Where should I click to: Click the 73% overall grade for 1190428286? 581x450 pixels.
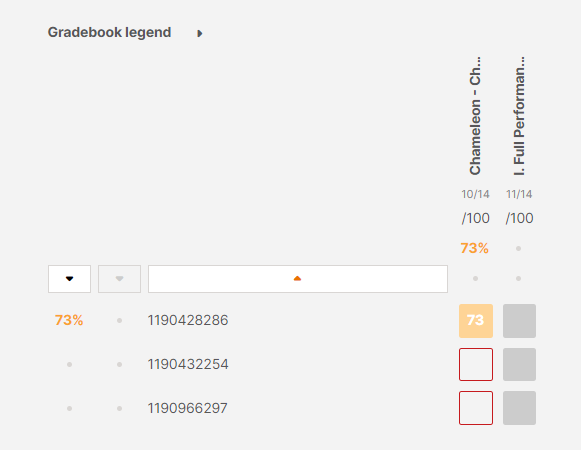click(69, 320)
